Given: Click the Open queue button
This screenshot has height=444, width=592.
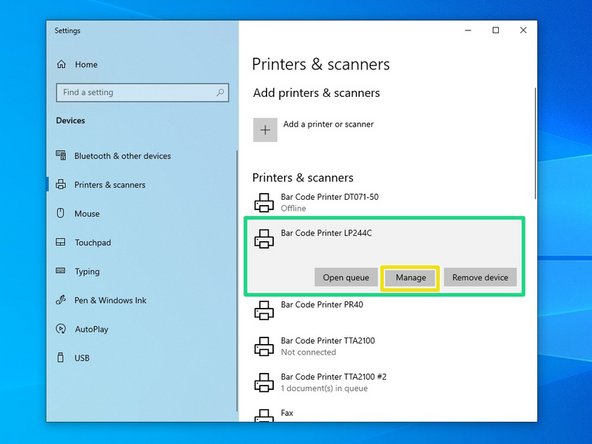Looking at the screenshot, I should (x=346, y=277).
